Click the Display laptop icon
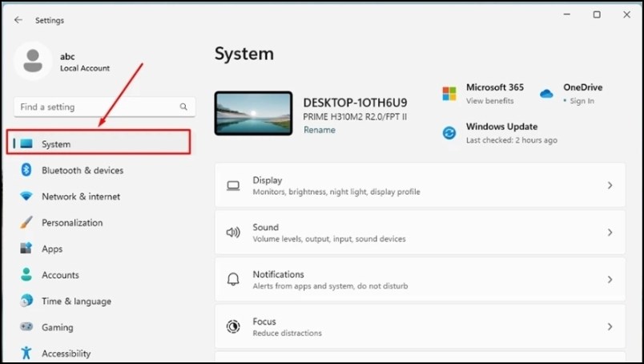 click(233, 185)
